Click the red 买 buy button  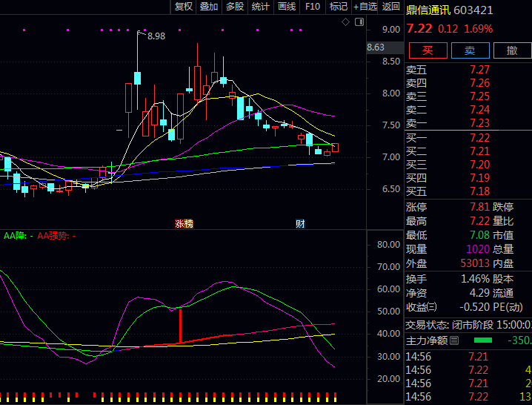point(428,50)
